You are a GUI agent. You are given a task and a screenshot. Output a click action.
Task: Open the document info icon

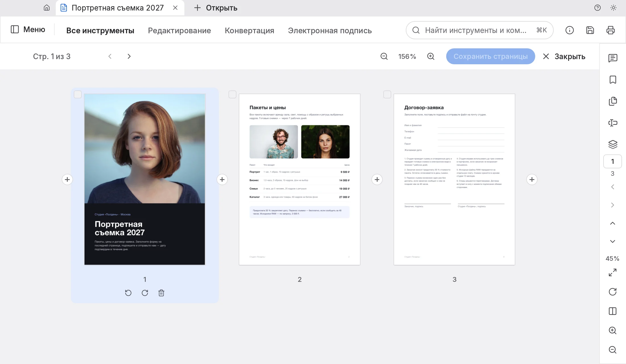click(569, 30)
